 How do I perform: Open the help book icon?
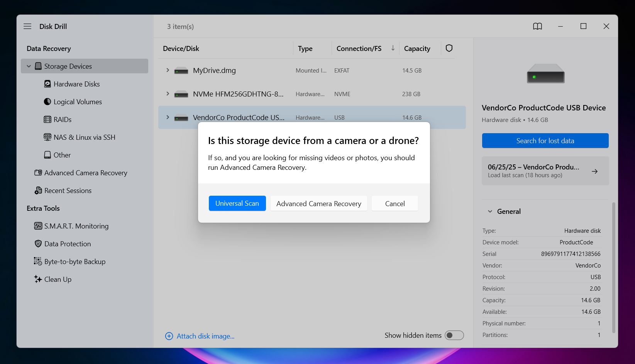537,26
